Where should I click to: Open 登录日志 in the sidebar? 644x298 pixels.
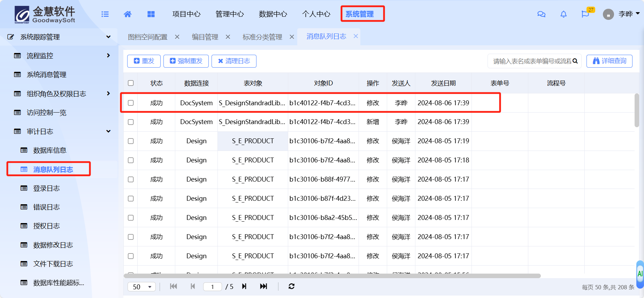(x=46, y=188)
